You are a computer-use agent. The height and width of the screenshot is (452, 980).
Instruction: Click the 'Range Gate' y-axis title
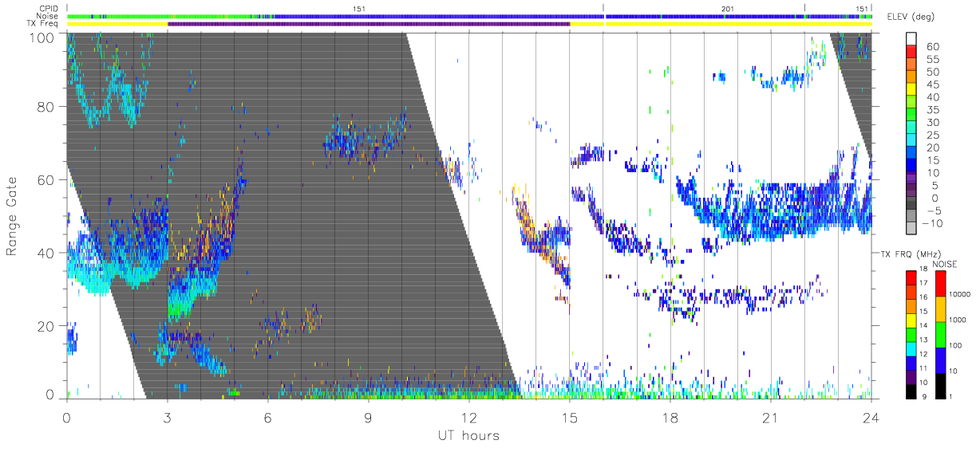click(13, 216)
